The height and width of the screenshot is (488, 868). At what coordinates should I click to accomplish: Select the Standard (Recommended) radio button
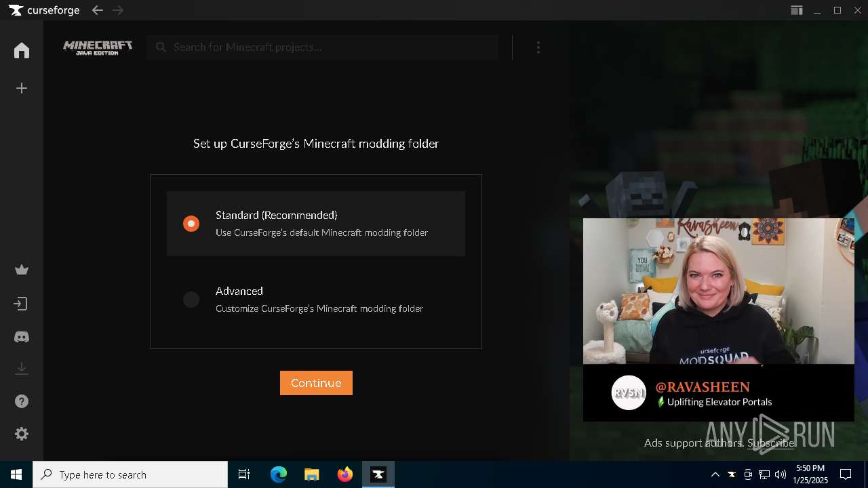coord(191,224)
